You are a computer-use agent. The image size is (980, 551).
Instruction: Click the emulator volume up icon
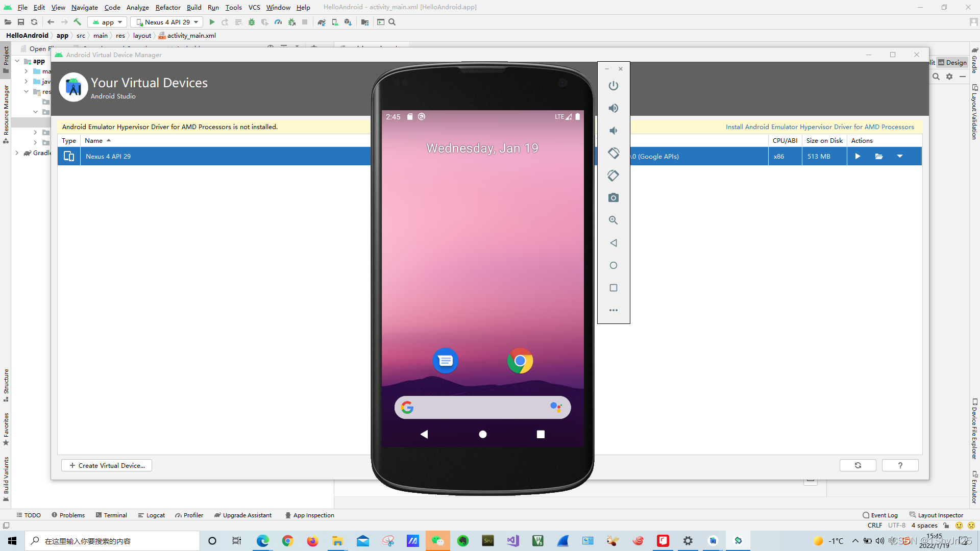tap(614, 108)
